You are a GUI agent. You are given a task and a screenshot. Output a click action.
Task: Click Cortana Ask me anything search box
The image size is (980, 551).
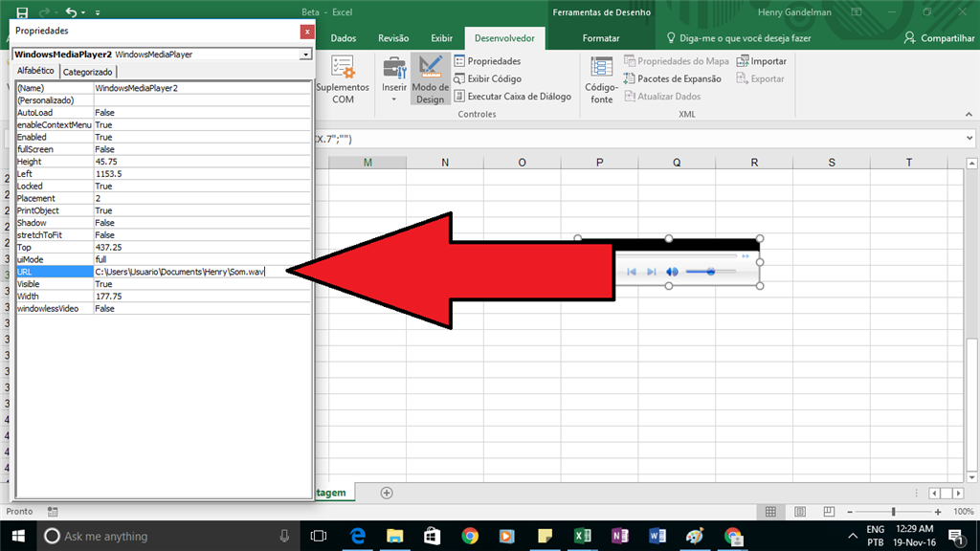168,536
